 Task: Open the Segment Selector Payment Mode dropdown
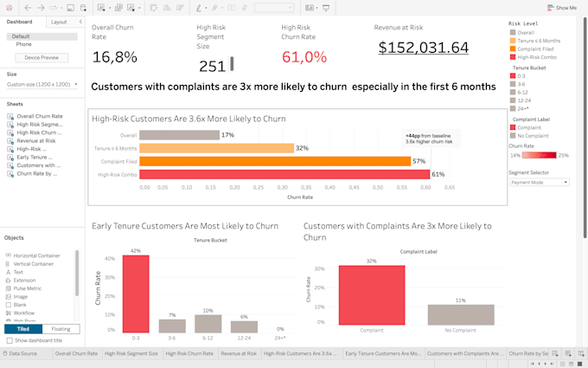tap(540, 183)
